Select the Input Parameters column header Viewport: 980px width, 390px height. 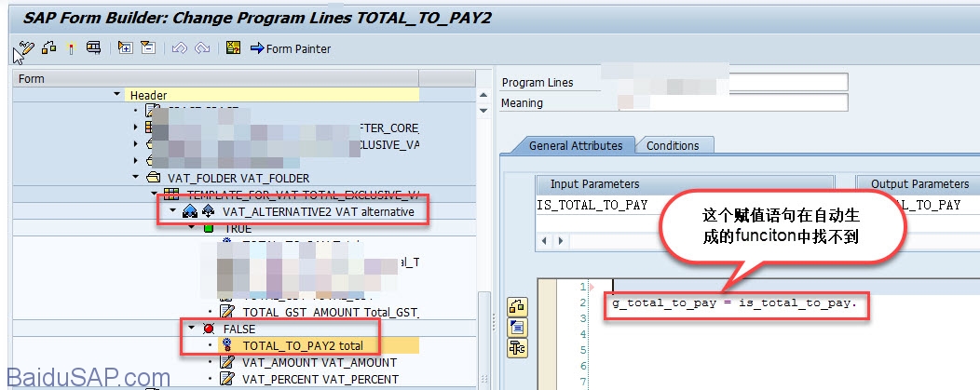click(x=685, y=184)
